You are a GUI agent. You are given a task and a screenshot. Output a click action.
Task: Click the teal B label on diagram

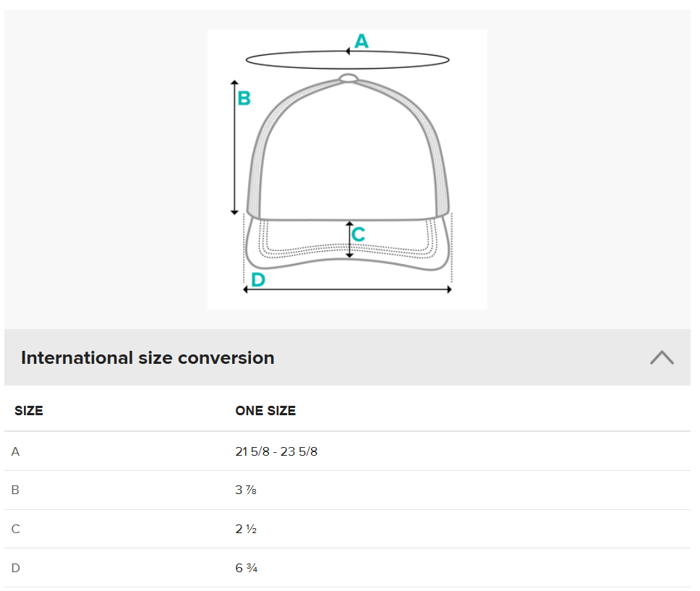tap(244, 98)
